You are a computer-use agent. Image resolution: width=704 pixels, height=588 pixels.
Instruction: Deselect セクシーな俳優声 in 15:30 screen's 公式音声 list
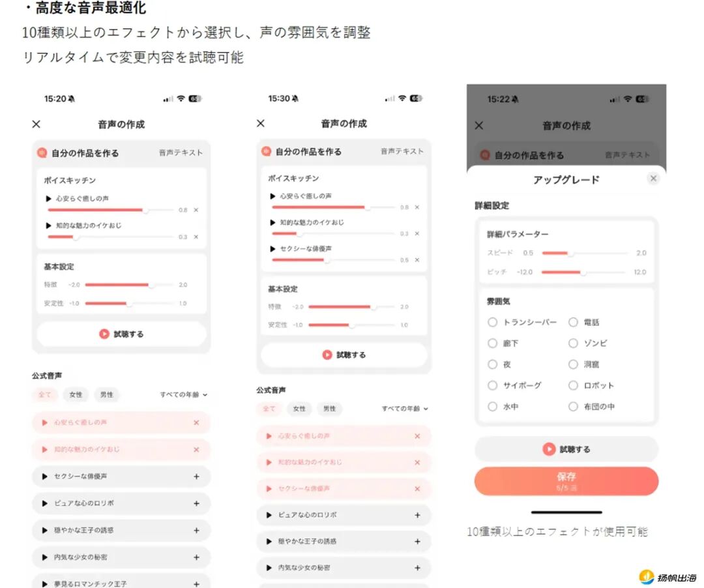(418, 489)
